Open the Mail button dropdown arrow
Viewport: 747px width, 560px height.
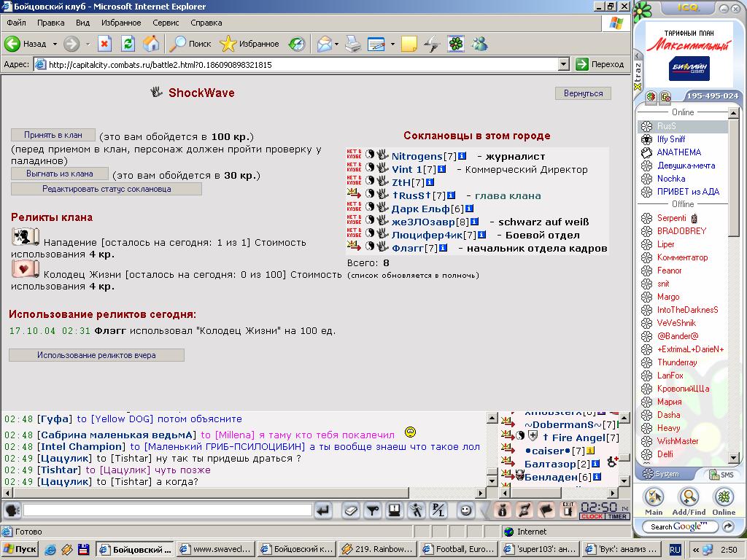[336, 44]
